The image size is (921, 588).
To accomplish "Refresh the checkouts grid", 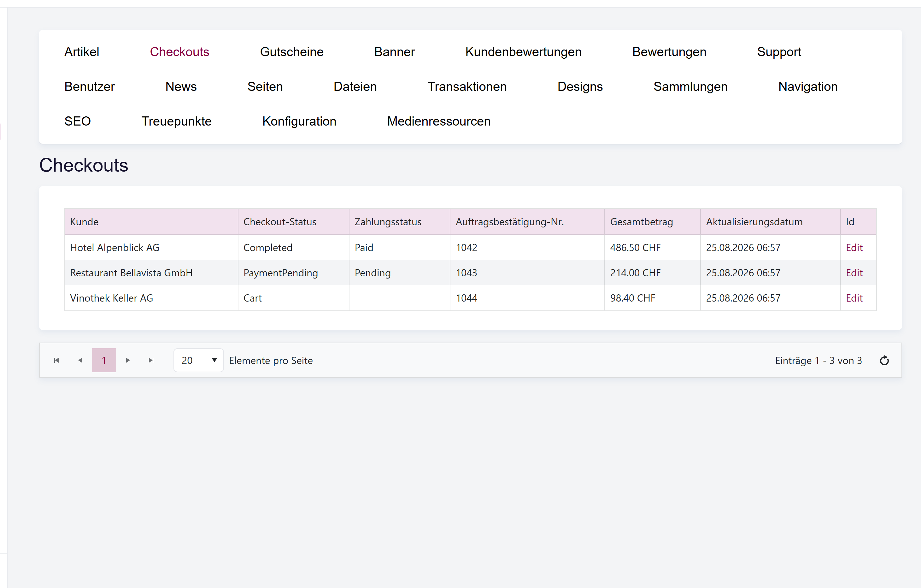I will (884, 360).
